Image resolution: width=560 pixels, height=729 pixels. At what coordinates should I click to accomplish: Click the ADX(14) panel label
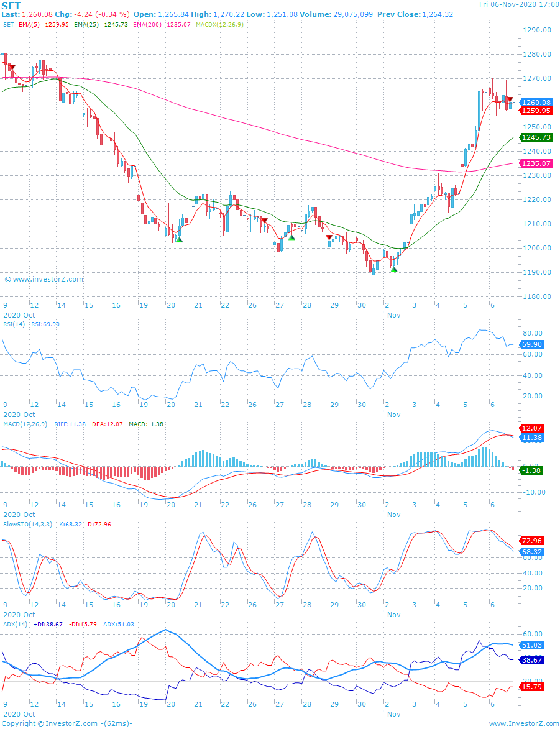15,624
